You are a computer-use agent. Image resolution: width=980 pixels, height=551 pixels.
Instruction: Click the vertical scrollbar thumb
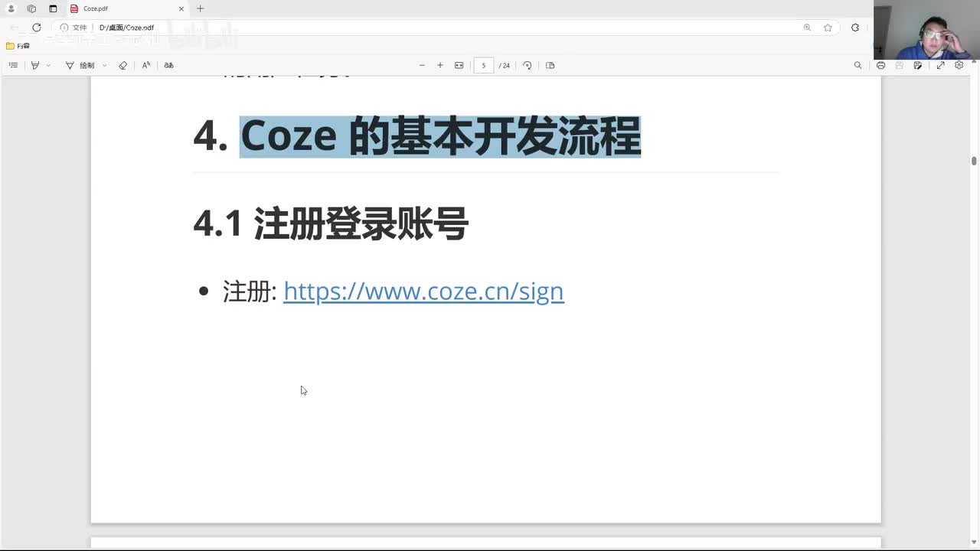click(x=974, y=161)
